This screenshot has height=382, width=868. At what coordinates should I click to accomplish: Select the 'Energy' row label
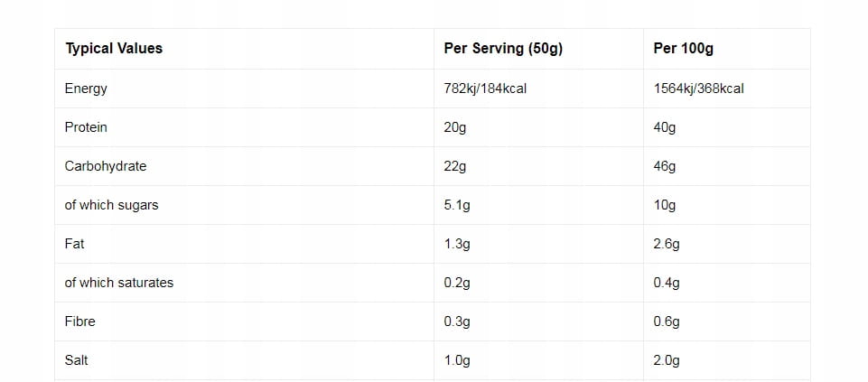(86, 89)
